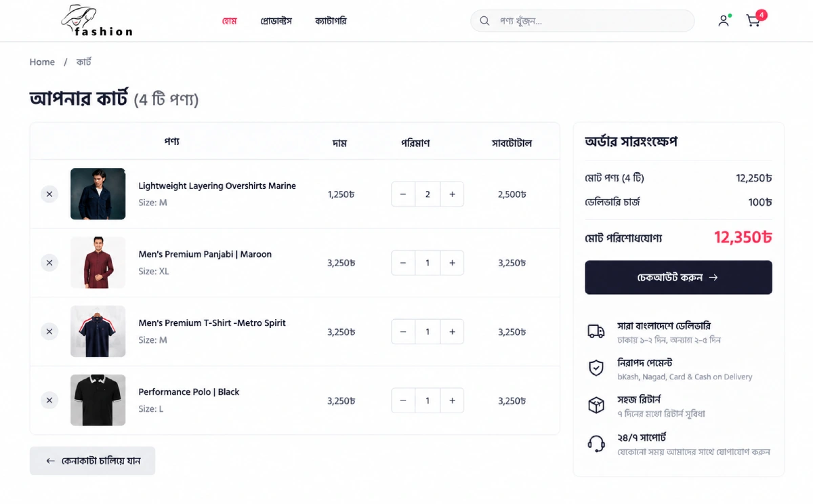Click the secure payment shield icon
Image resolution: width=813 pixels, height=504 pixels.
click(596, 368)
